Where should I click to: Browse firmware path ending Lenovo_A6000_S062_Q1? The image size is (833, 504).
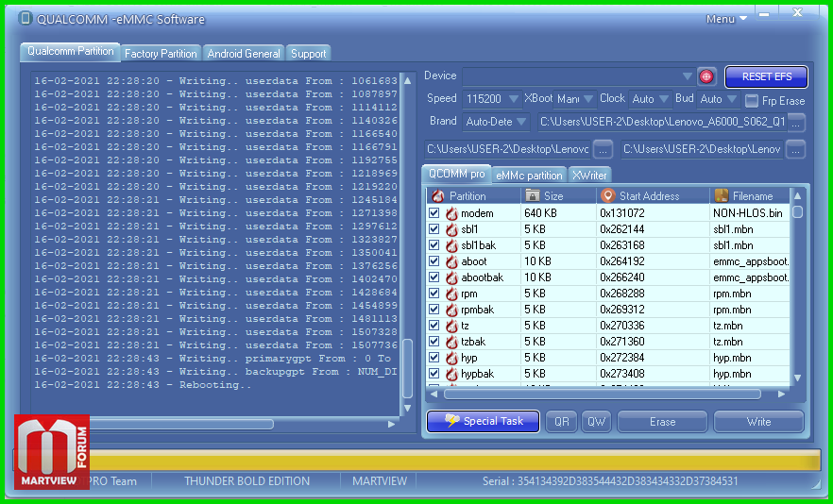click(x=795, y=123)
